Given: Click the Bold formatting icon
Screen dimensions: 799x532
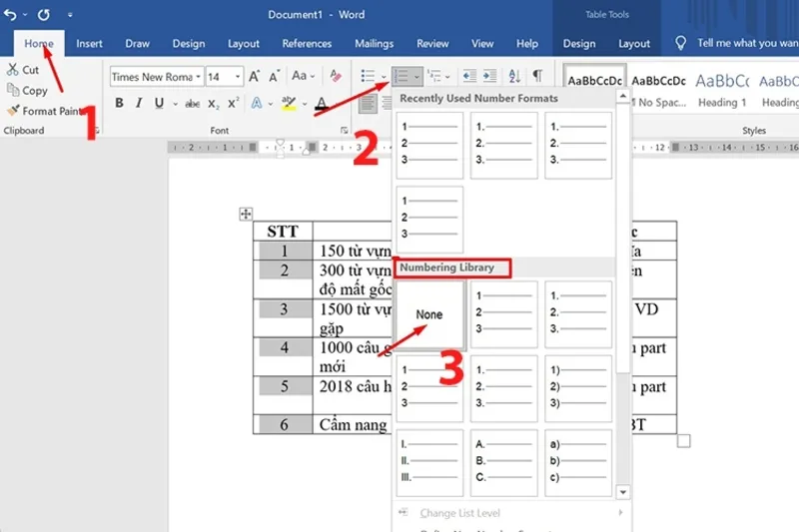Looking at the screenshot, I should (x=119, y=103).
